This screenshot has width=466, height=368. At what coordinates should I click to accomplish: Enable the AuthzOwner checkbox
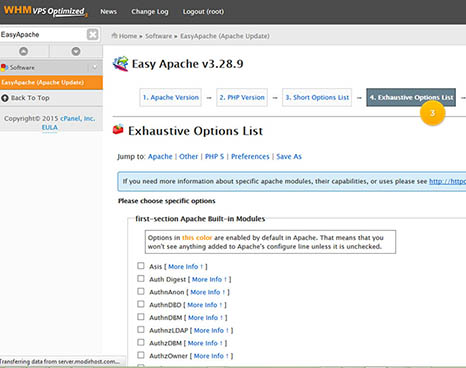141,355
